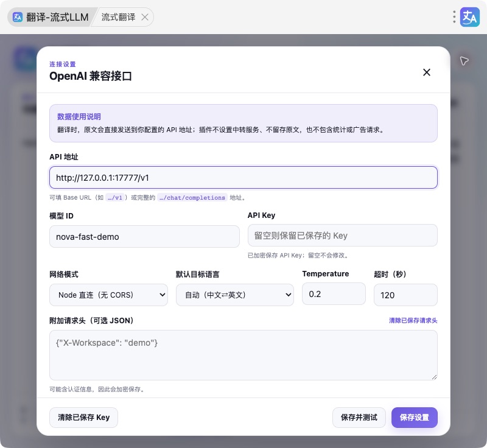Image resolution: width=487 pixels, height=448 pixels.
Task: Click the 数据使用说明 heading
Action: click(79, 117)
